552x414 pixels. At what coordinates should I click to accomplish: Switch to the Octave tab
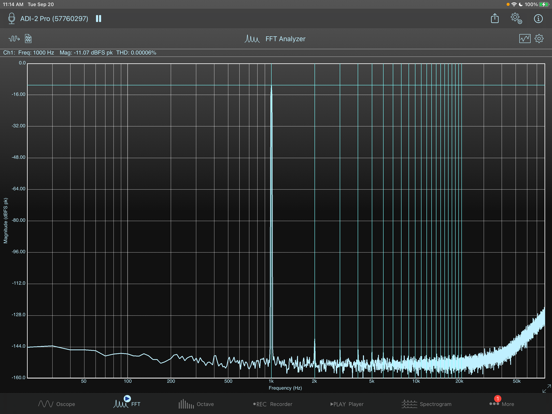pyautogui.click(x=196, y=404)
